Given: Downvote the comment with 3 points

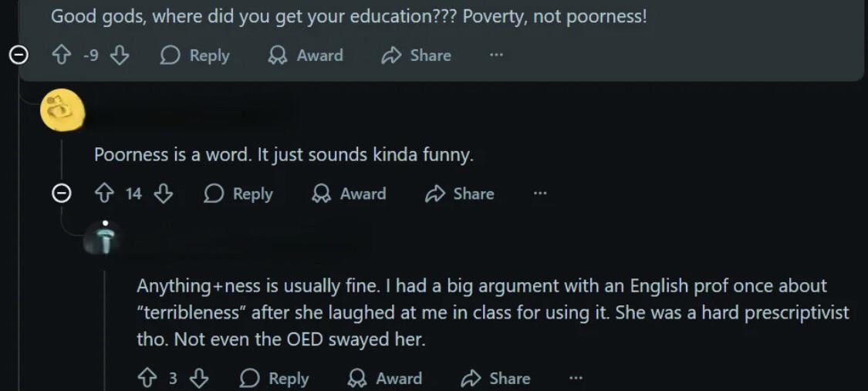Looking at the screenshot, I should point(198,378).
